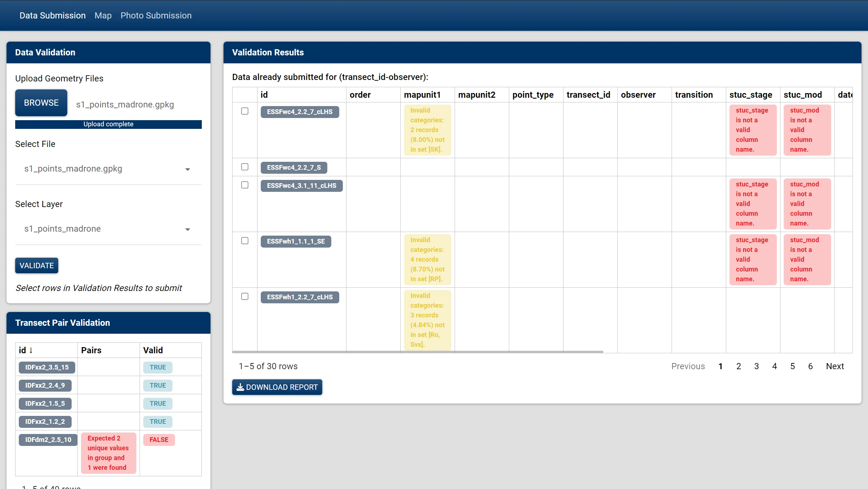Toggle checkbox for ESSFwh1_2.2_7_cLHS row
Image resolution: width=868 pixels, height=489 pixels.
click(x=245, y=296)
